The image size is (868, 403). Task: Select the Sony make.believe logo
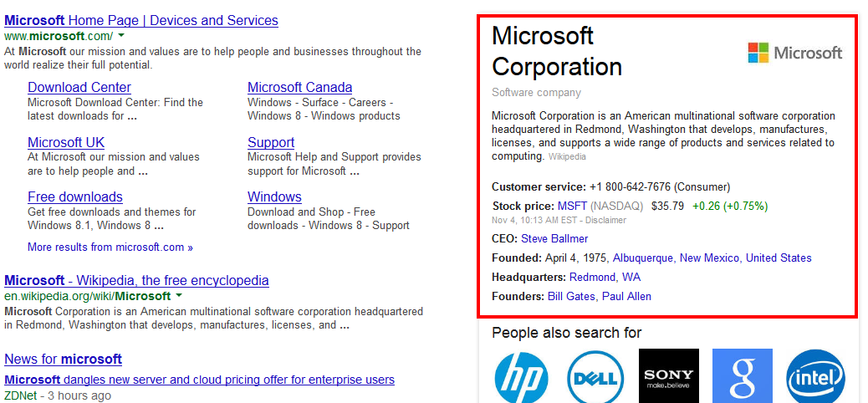pos(669,376)
